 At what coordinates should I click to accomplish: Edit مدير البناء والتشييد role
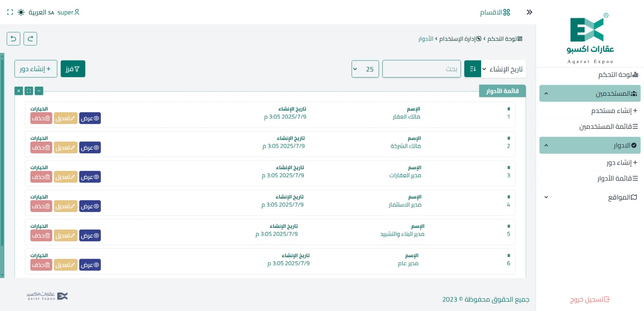pyautogui.click(x=66, y=235)
